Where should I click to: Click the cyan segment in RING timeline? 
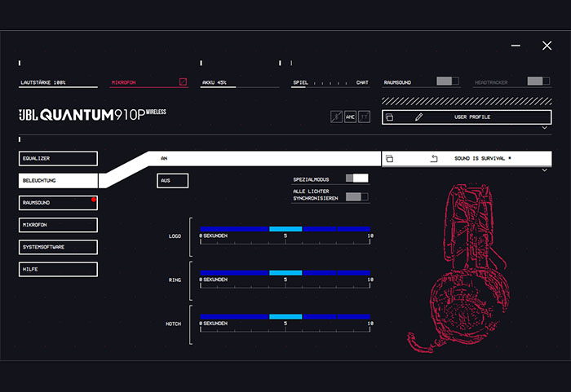pyautogui.click(x=285, y=273)
